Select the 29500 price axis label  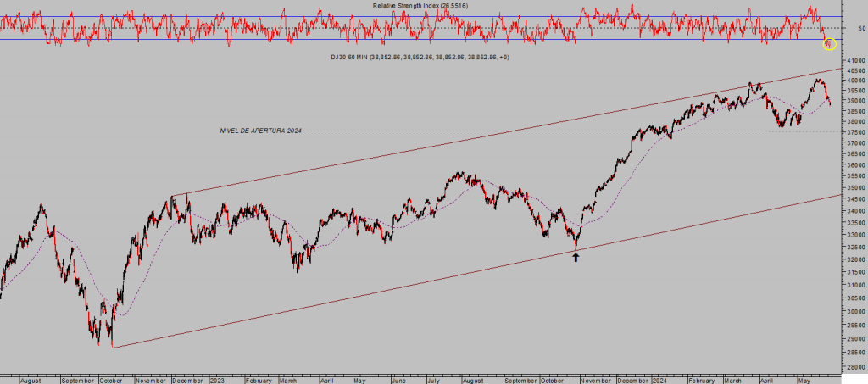(856, 326)
